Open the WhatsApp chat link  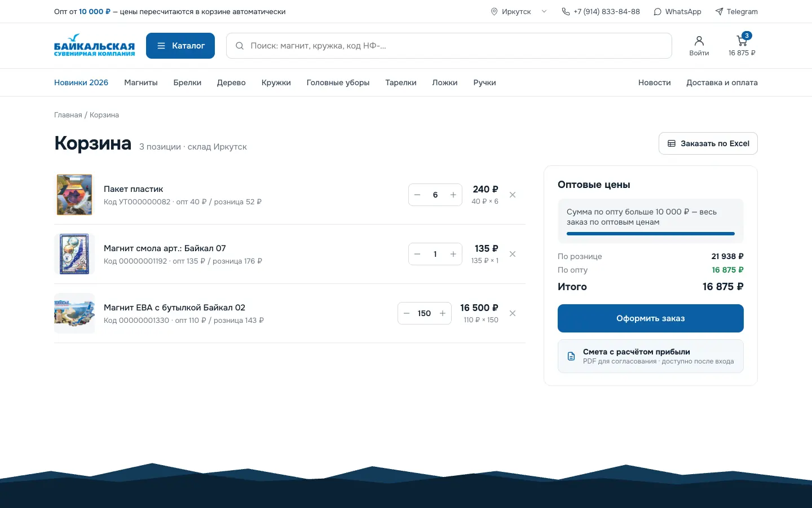click(677, 11)
